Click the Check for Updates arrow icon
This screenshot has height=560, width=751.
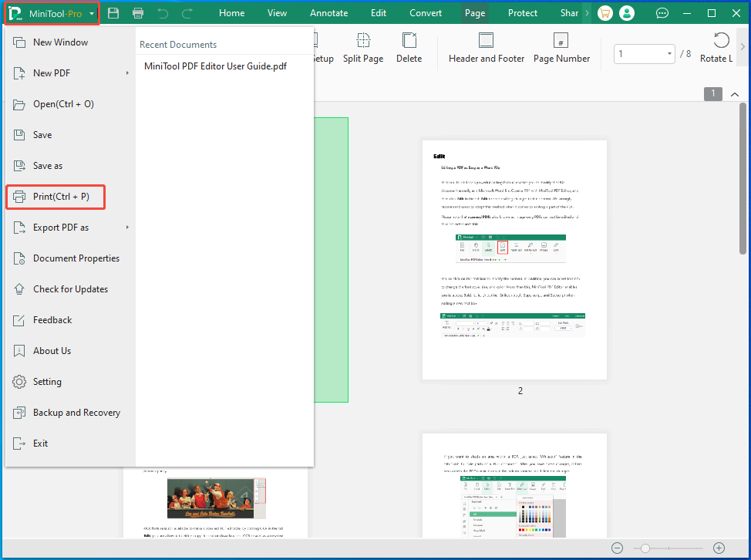(19, 289)
